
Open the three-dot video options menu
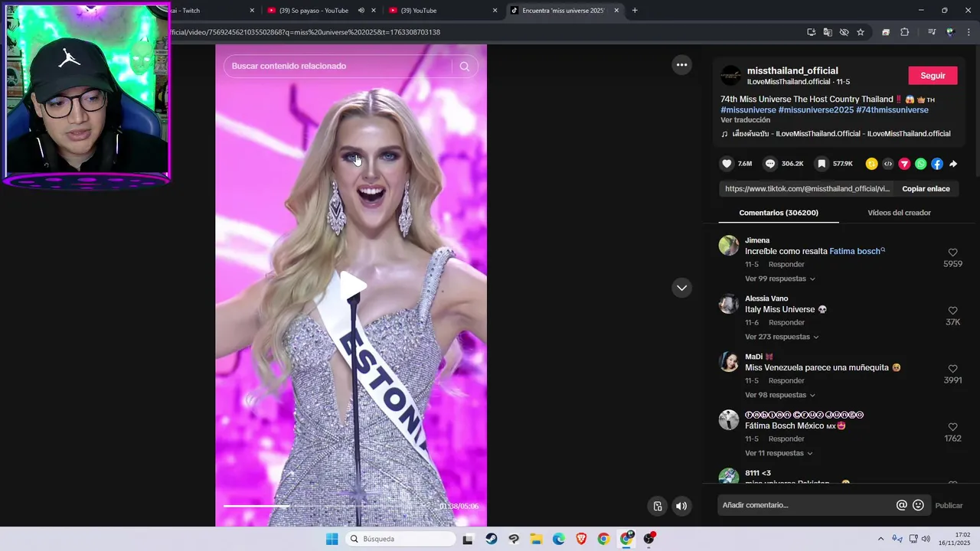coord(681,65)
